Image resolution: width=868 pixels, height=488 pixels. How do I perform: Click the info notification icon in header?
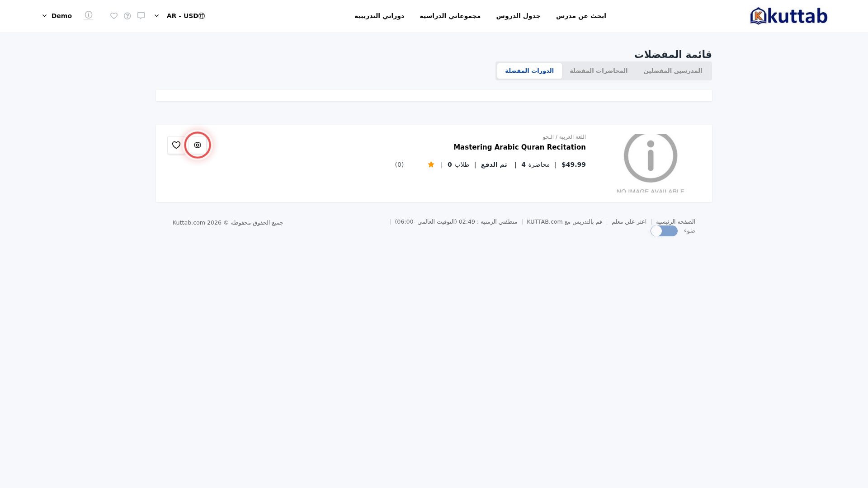click(89, 15)
